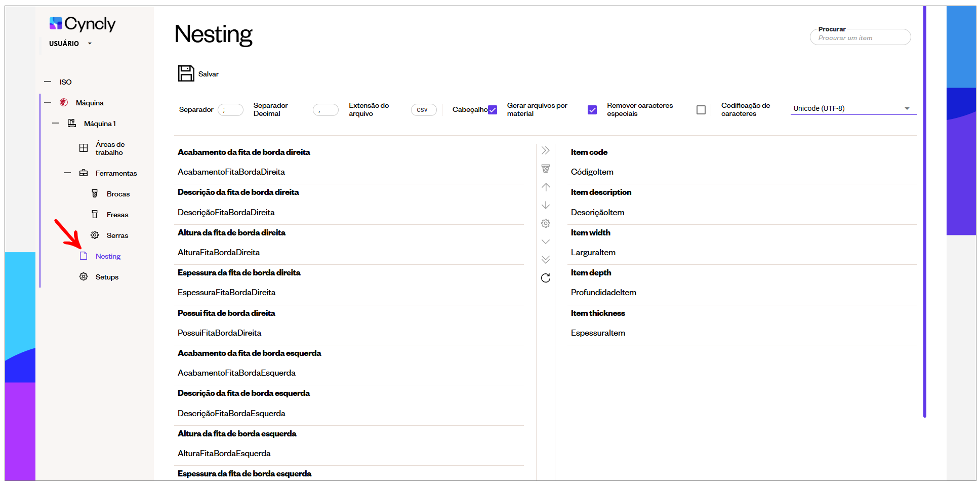Open Serras in the sidebar

pos(117,235)
